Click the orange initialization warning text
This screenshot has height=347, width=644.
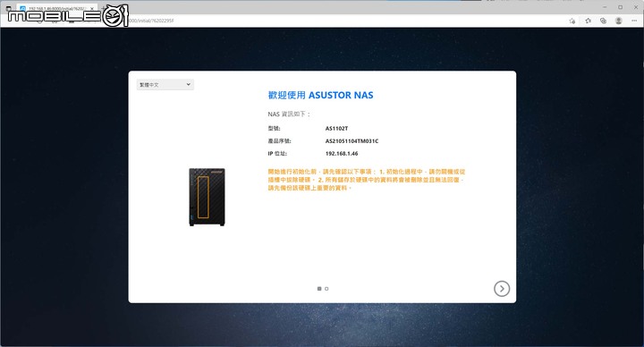point(367,180)
